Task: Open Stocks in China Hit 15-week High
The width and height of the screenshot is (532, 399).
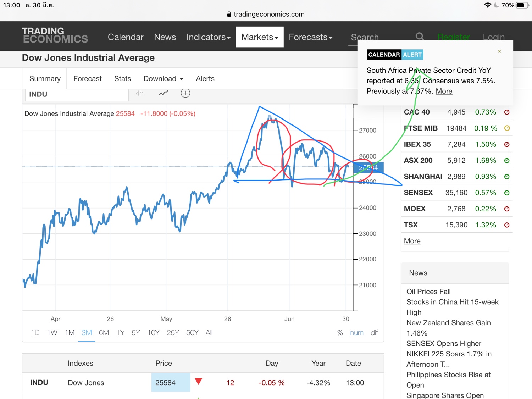Action: coord(453,307)
